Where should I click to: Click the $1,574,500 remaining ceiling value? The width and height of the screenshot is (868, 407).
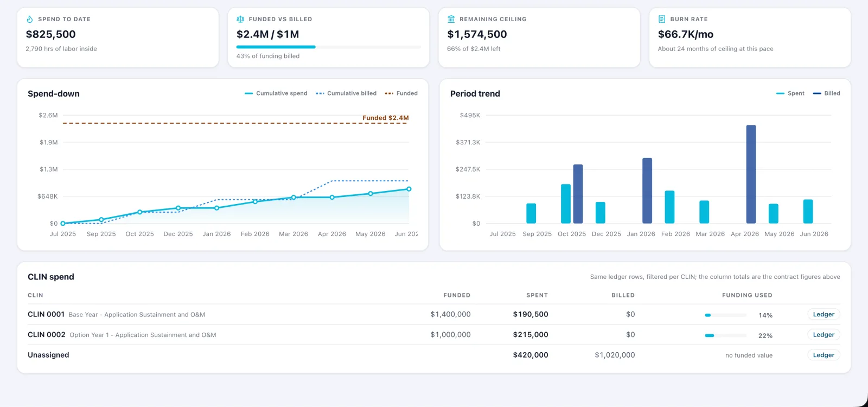click(477, 34)
